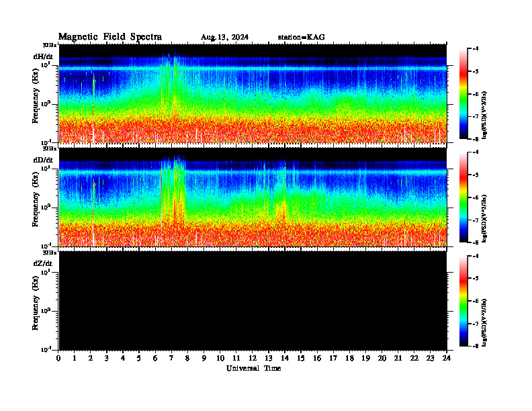Viewport: 532px width, 411px height.
Task: Click hour 22 on the time axis
Action: tap(414, 359)
